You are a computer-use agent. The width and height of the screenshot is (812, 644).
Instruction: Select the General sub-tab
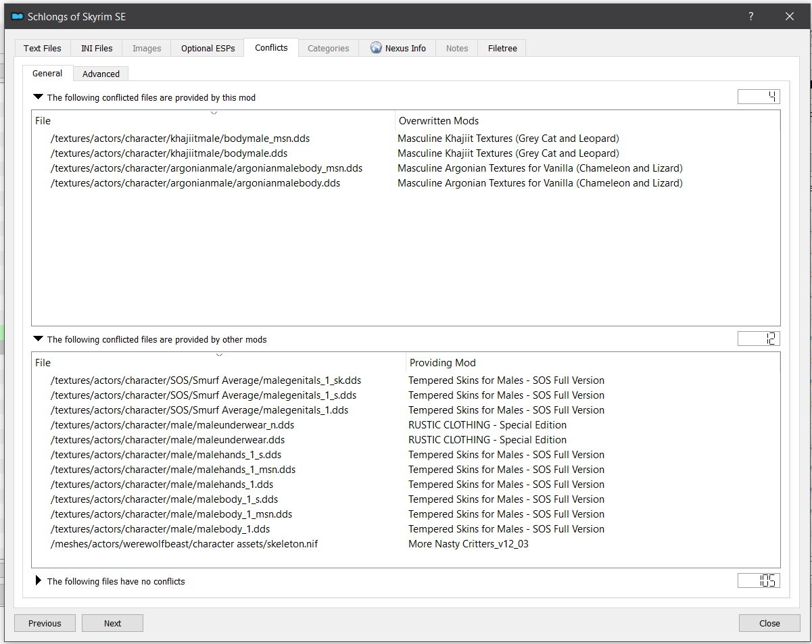[x=47, y=73]
